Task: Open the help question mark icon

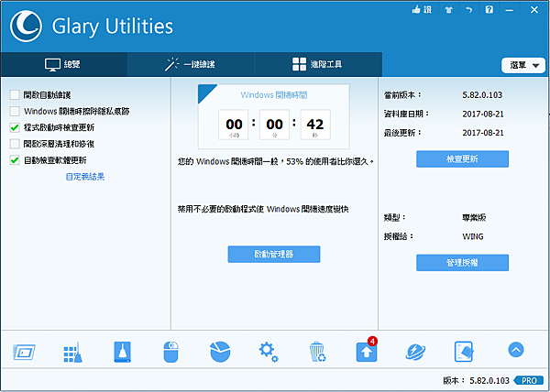Action: click(x=489, y=9)
